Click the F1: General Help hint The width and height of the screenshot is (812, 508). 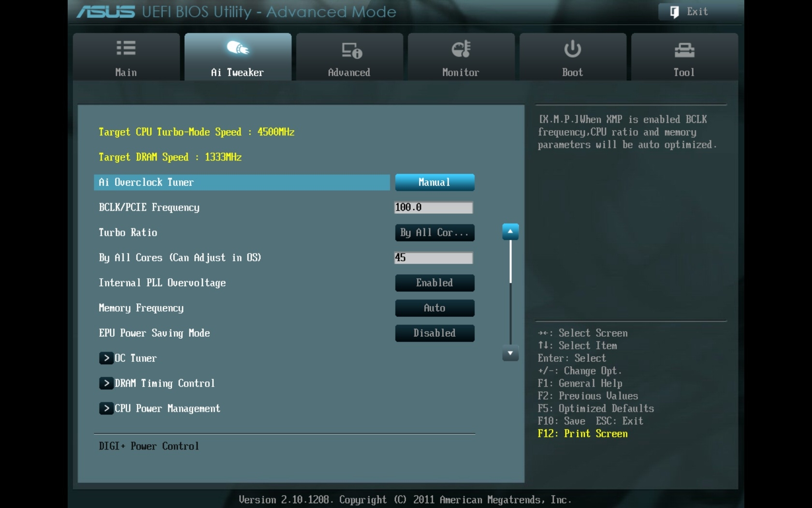580,383
